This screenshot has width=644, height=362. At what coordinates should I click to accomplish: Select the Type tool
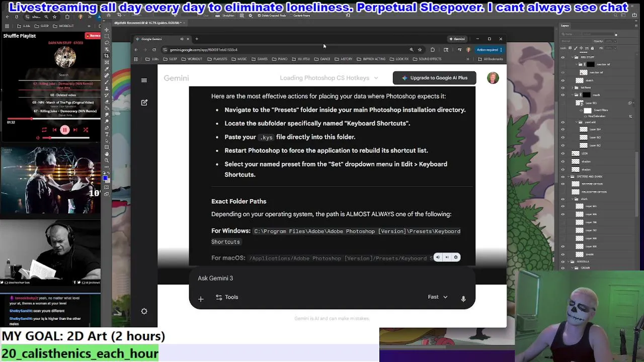point(107,134)
